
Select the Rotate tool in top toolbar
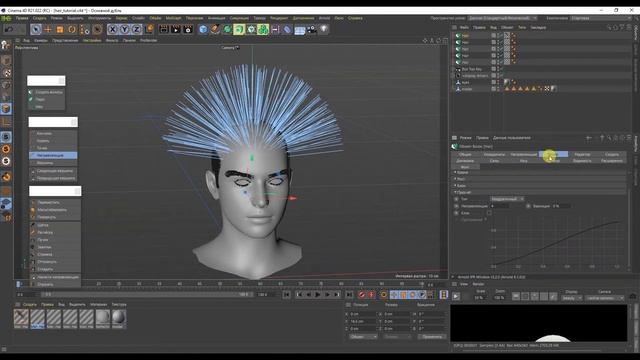click(72, 29)
